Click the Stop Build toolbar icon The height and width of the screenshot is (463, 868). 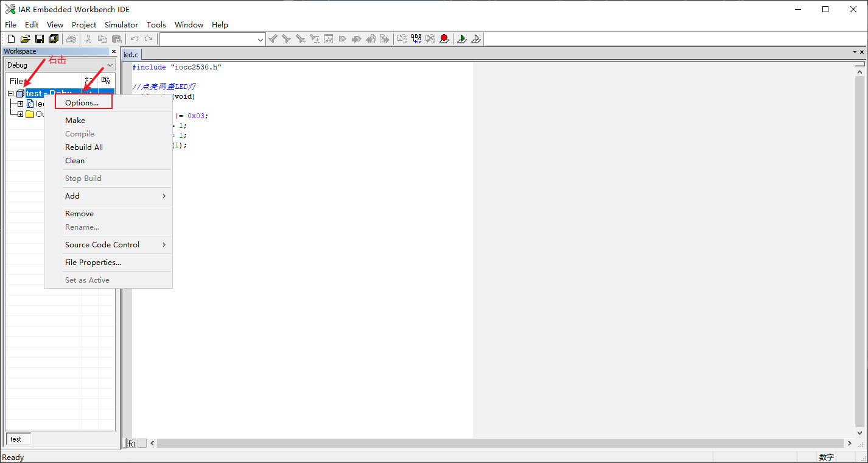(430, 39)
